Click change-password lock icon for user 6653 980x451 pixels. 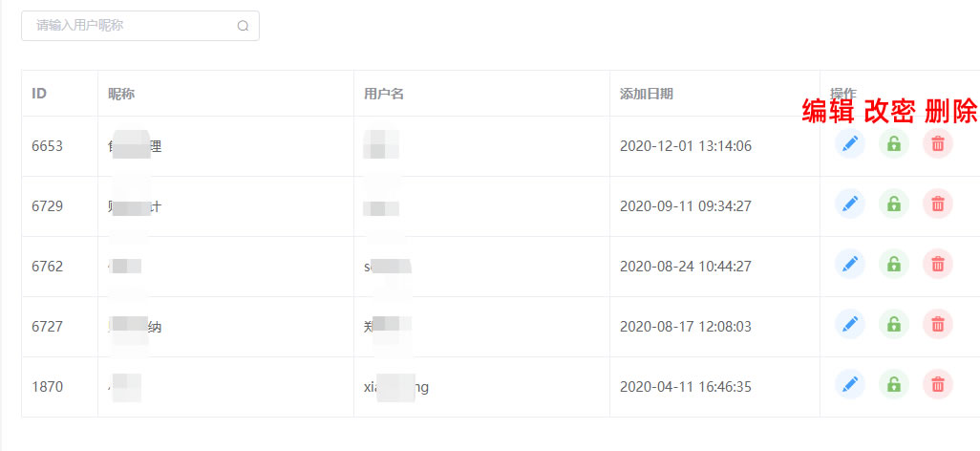[894, 144]
